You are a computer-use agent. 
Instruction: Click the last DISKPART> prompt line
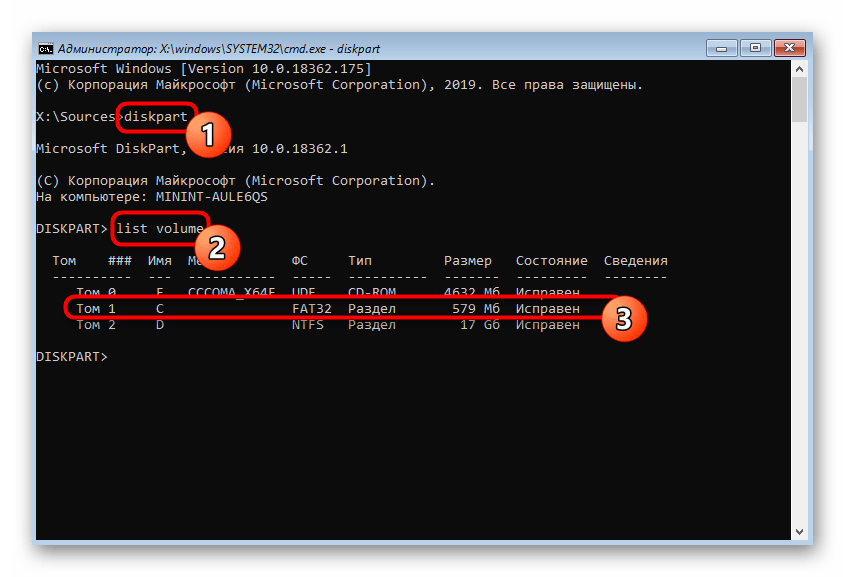pos(71,357)
